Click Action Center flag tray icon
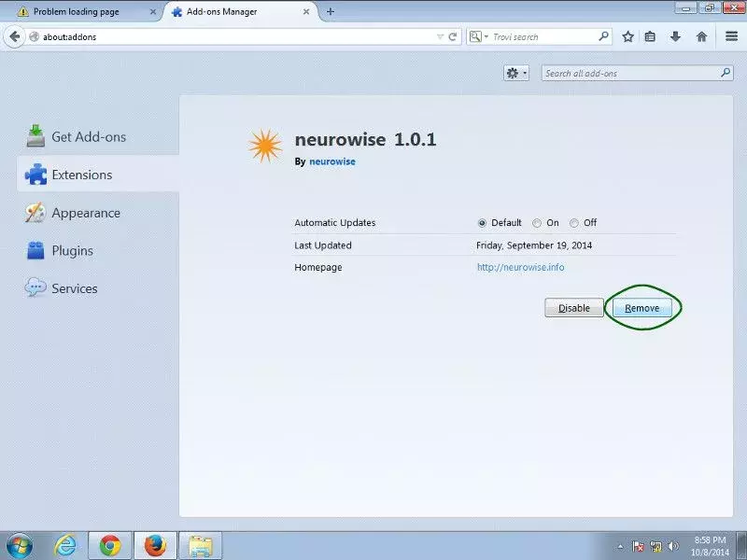The image size is (747, 560). [638, 547]
